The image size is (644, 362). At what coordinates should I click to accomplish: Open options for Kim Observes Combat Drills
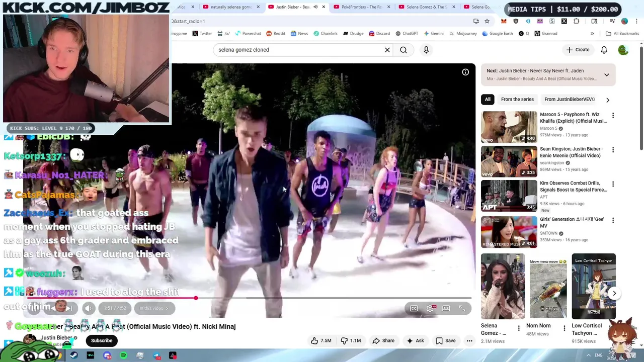tap(613, 184)
